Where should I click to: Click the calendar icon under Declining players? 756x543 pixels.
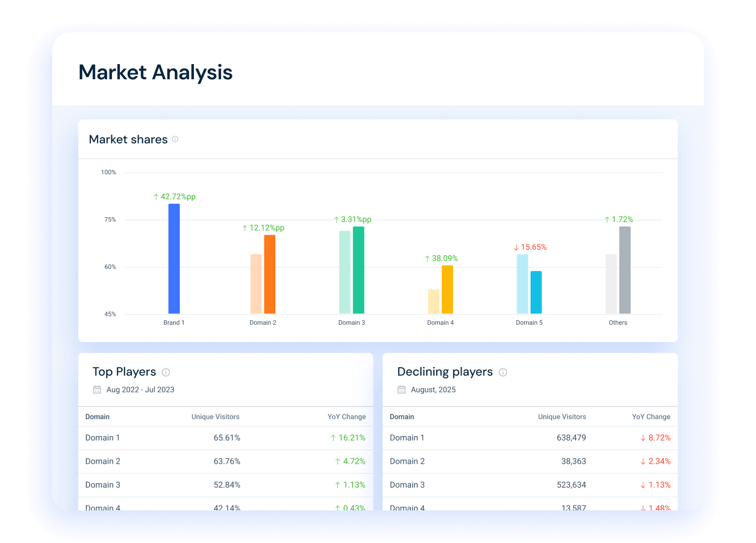(401, 389)
